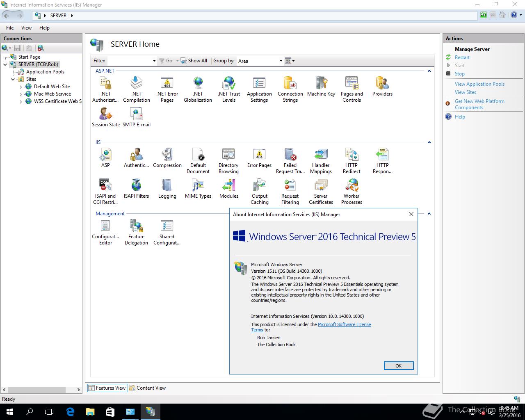This screenshot has width=525, height=420.
Task: Open Microsoft Edge from taskbar
Action: pos(70,411)
